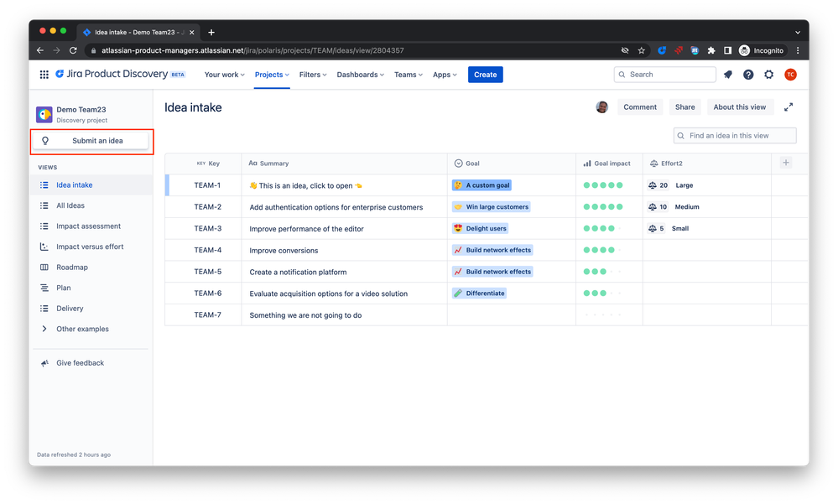Open Improve conversions idea summary
838x504 pixels.
(x=284, y=250)
